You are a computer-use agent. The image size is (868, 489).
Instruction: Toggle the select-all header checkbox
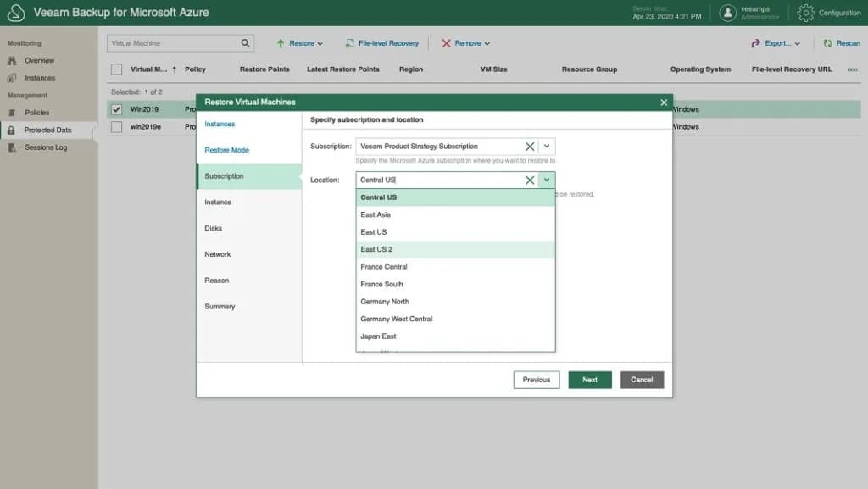[x=116, y=69]
